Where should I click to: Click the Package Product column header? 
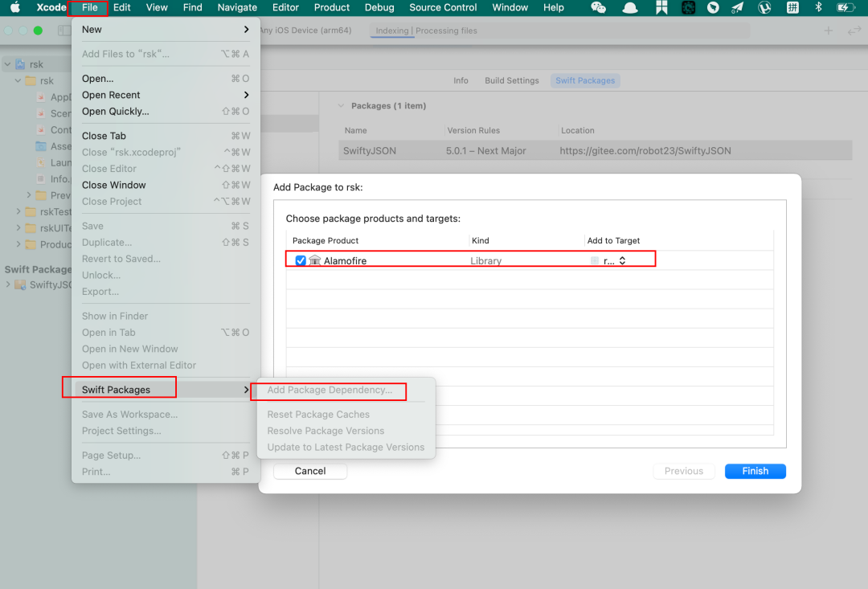325,240
